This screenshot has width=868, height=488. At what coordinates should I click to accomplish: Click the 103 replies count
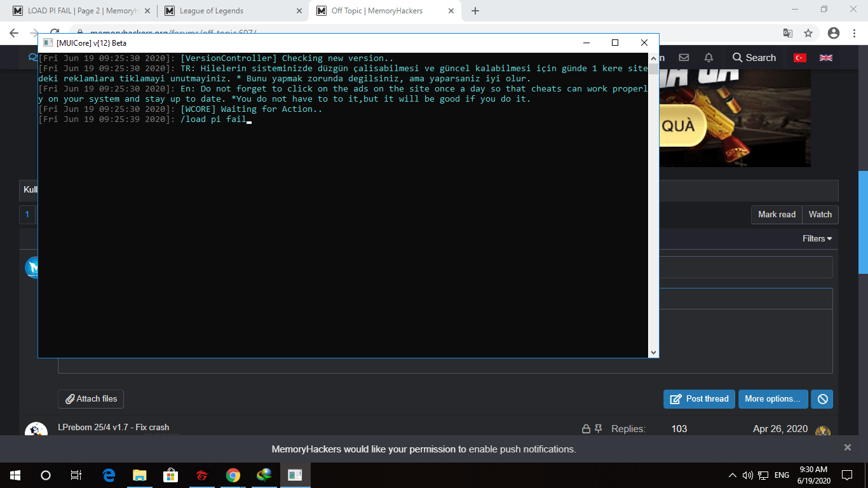pyautogui.click(x=679, y=429)
